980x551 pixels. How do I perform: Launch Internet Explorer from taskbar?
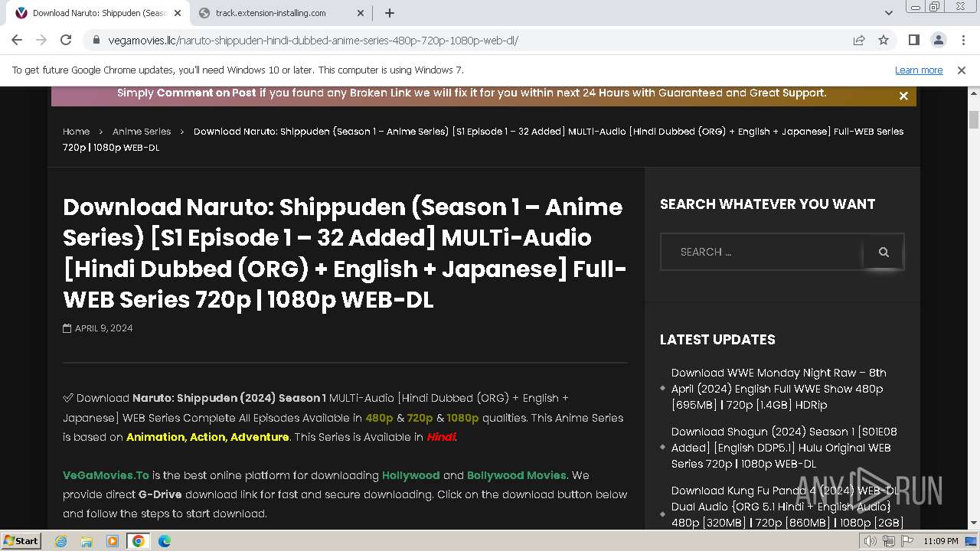61,541
